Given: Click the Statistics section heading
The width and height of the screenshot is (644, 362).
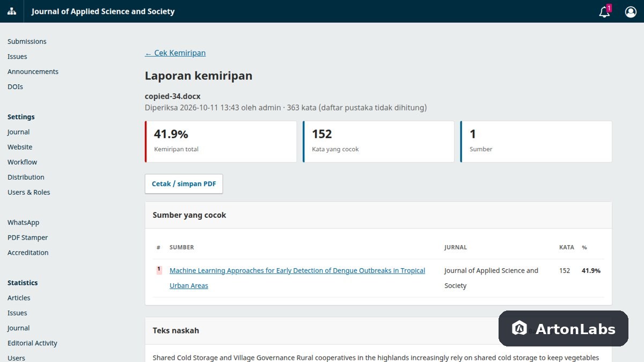Looking at the screenshot, I should (23, 283).
